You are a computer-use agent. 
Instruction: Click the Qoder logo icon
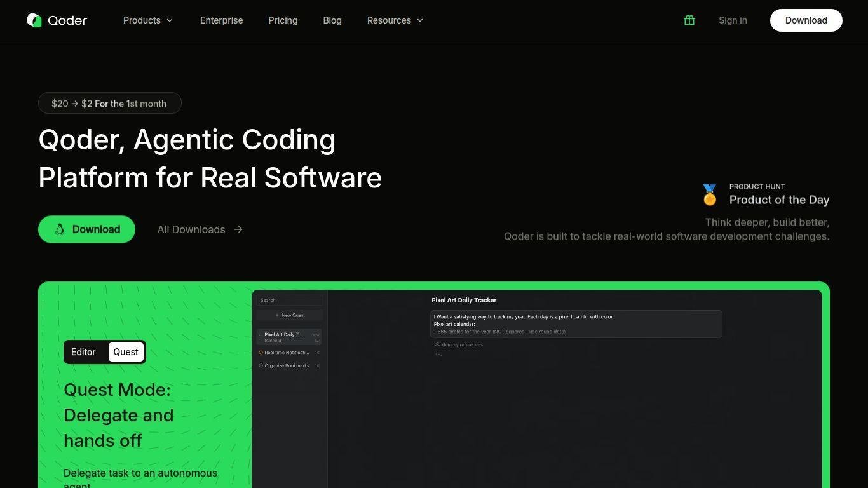pos(34,20)
